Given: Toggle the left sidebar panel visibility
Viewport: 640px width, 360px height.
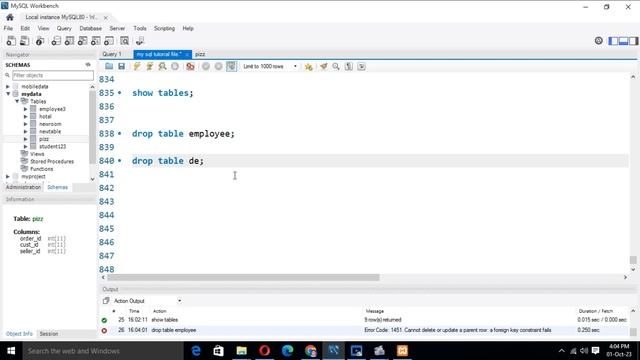Looking at the screenshot, I should 613,41.
